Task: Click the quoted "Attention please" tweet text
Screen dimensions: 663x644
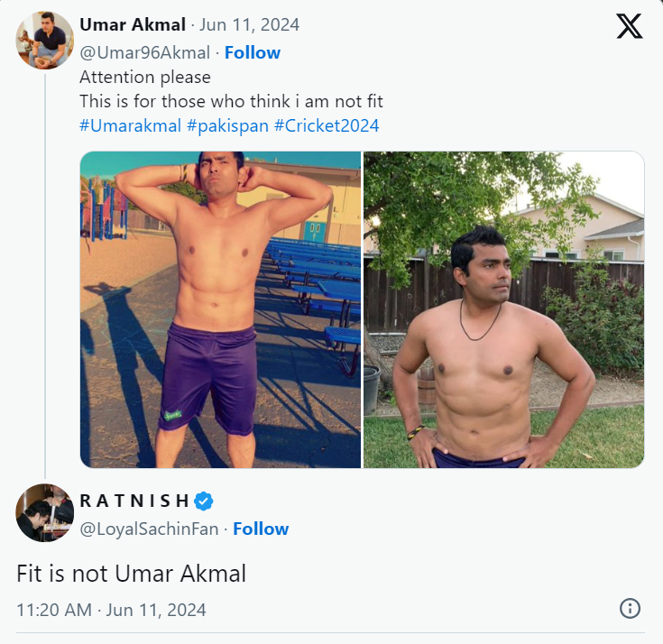Action: [145, 77]
